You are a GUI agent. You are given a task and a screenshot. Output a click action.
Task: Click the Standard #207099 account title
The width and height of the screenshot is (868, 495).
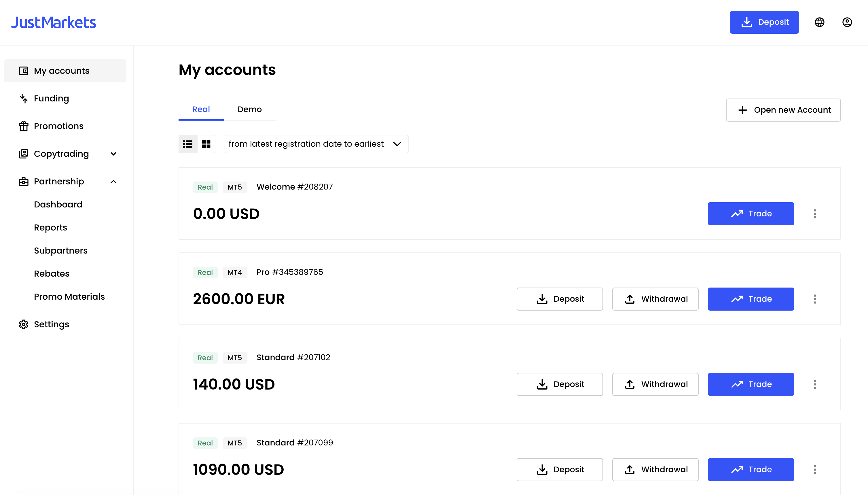[295, 443]
